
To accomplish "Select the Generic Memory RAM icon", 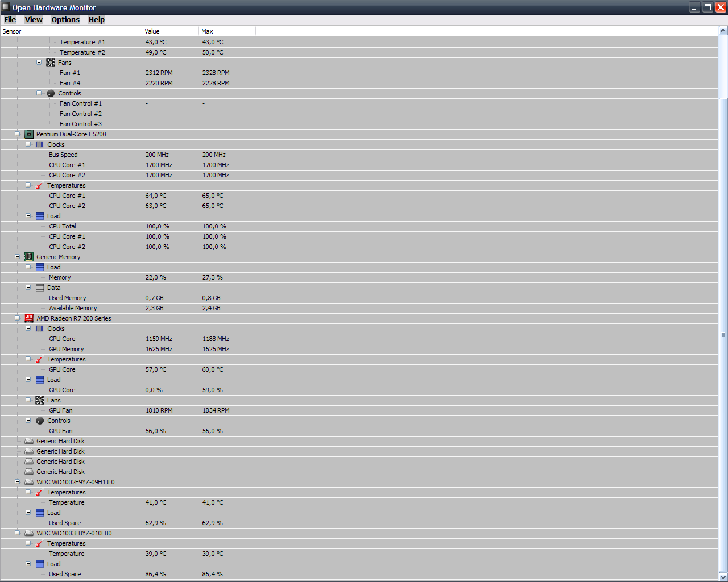I will point(29,257).
